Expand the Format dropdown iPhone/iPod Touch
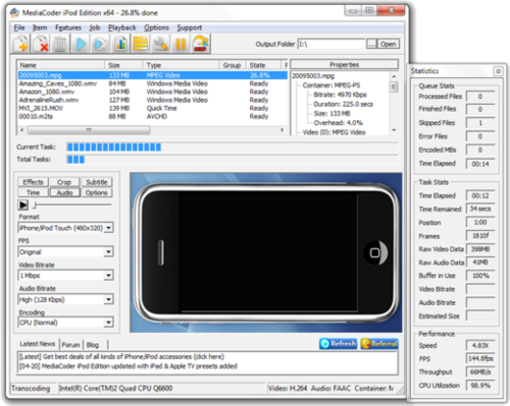 (x=66, y=228)
